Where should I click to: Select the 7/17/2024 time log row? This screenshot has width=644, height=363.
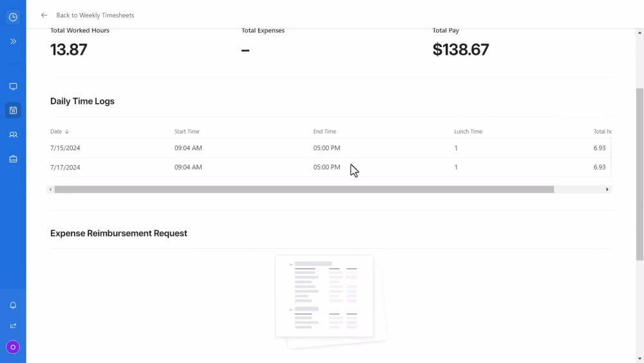point(330,168)
